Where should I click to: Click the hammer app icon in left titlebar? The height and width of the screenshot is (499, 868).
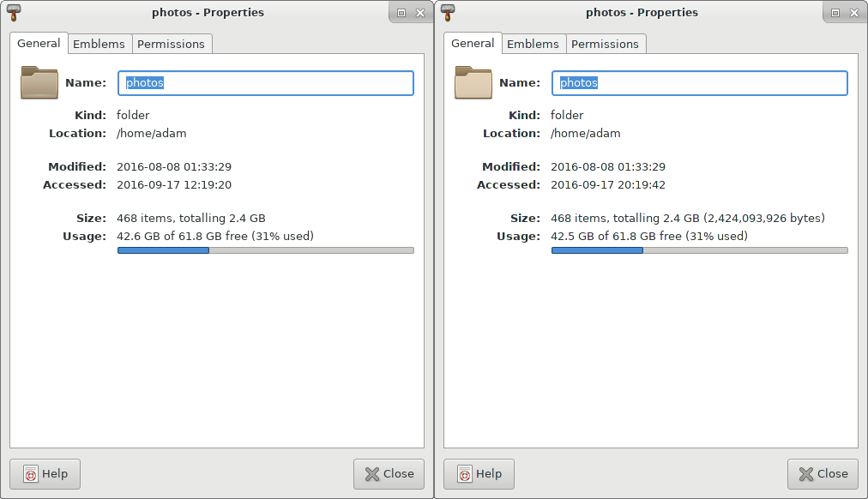(x=14, y=12)
